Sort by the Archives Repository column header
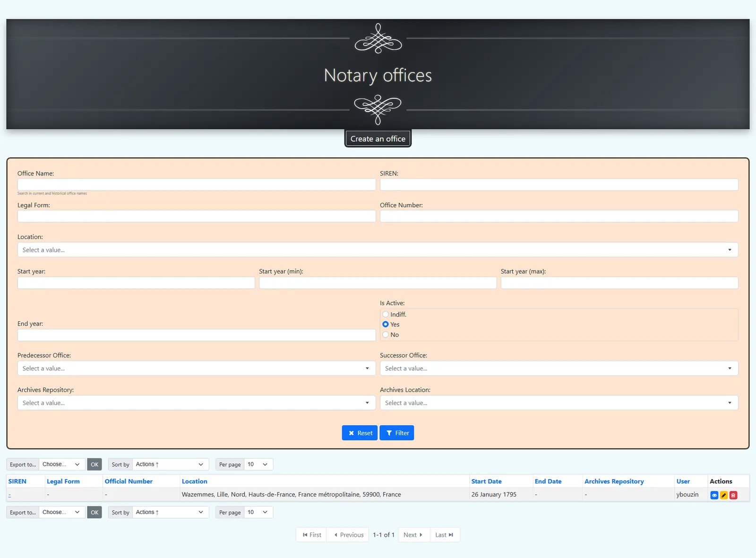Image resolution: width=756 pixels, height=558 pixels. [614, 481]
